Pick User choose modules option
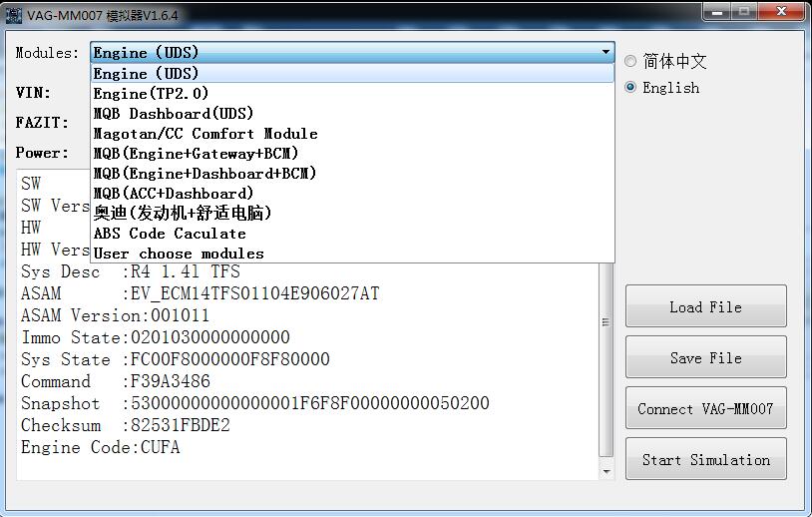The height and width of the screenshot is (517, 812). tap(352, 254)
